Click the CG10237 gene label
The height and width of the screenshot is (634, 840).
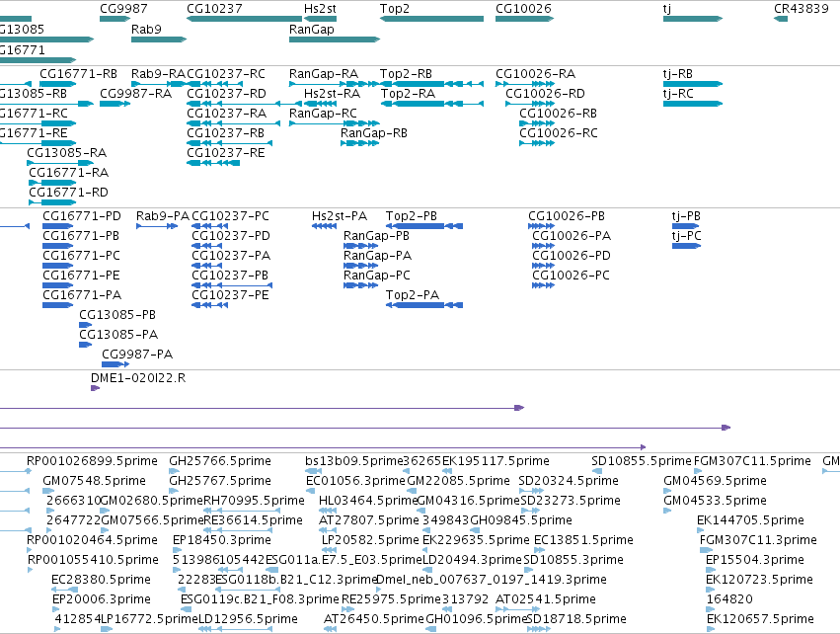(x=214, y=9)
